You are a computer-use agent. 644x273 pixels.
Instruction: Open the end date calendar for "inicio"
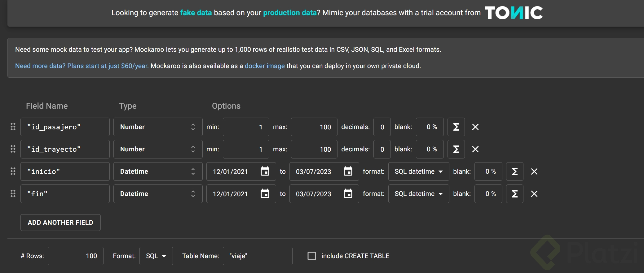coord(348,171)
